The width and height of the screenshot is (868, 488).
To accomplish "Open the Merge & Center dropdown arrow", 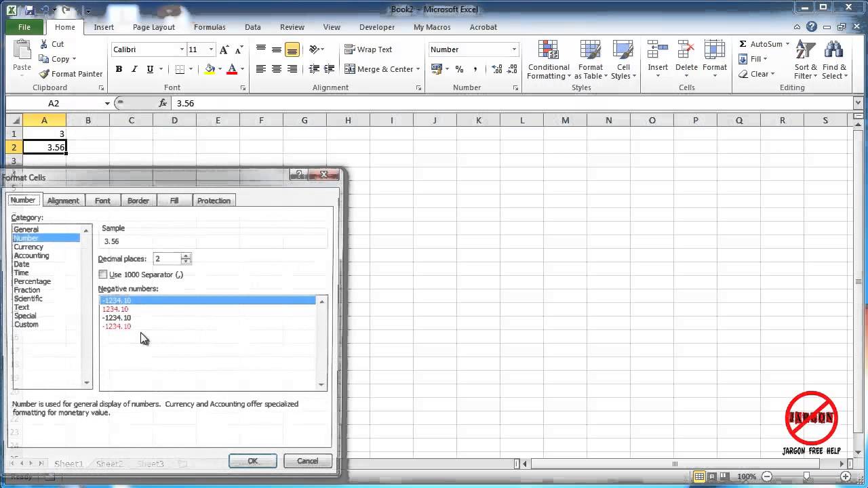I will click(418, 69).
